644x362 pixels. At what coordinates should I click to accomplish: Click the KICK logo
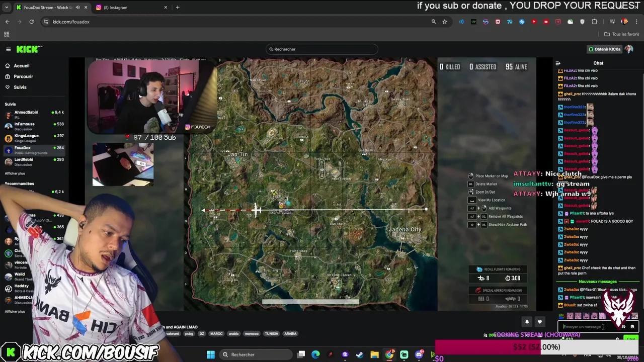[29, 49]
